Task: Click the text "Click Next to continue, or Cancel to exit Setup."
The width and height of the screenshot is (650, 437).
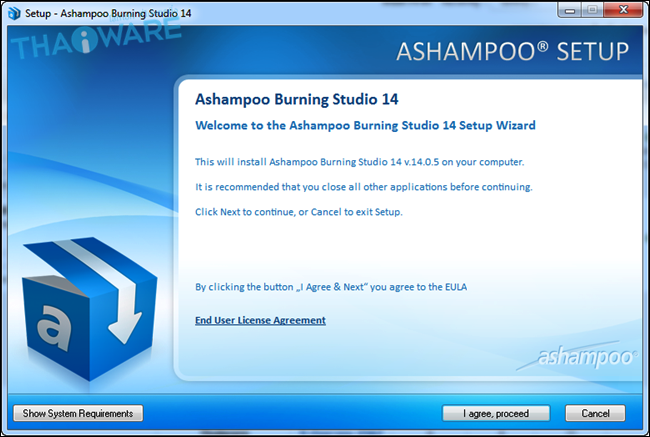Action: (298, 212)
